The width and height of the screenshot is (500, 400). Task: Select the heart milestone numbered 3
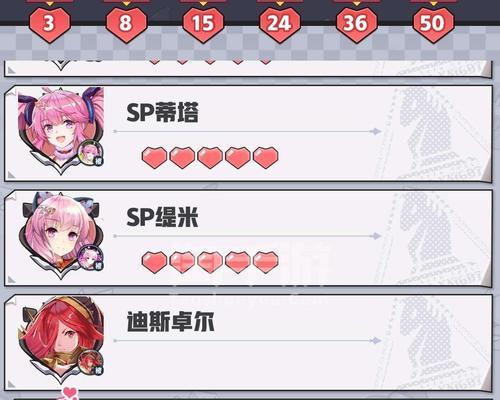(x=50, y=25)
